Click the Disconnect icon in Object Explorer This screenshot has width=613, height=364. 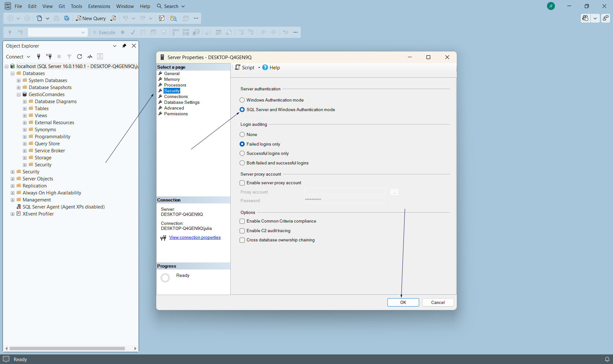pyautogui.click(x=49, y=57)
